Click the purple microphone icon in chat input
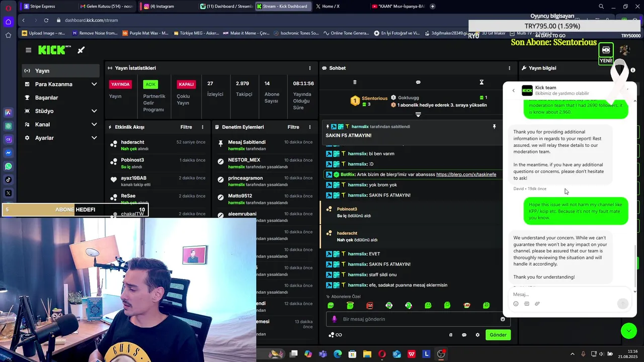 (334, 319)
